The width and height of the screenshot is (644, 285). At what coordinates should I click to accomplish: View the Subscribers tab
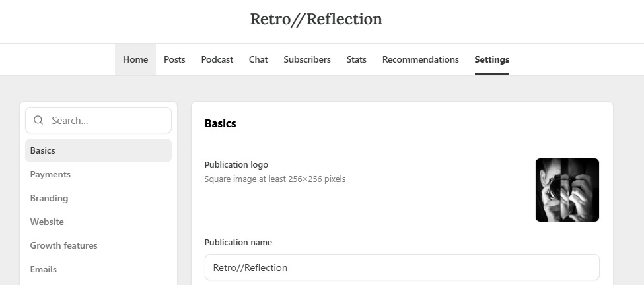coord(306,59)
